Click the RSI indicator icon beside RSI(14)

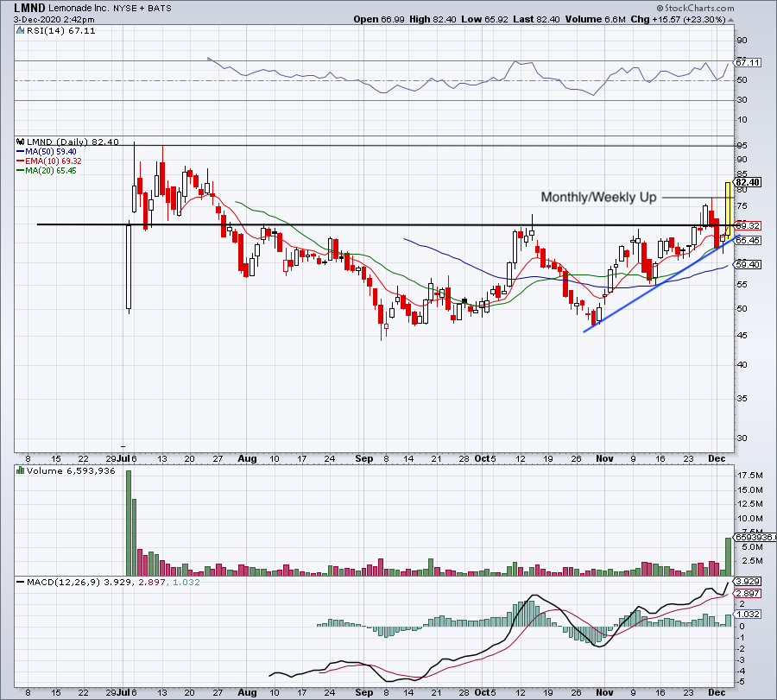point(20,31)
